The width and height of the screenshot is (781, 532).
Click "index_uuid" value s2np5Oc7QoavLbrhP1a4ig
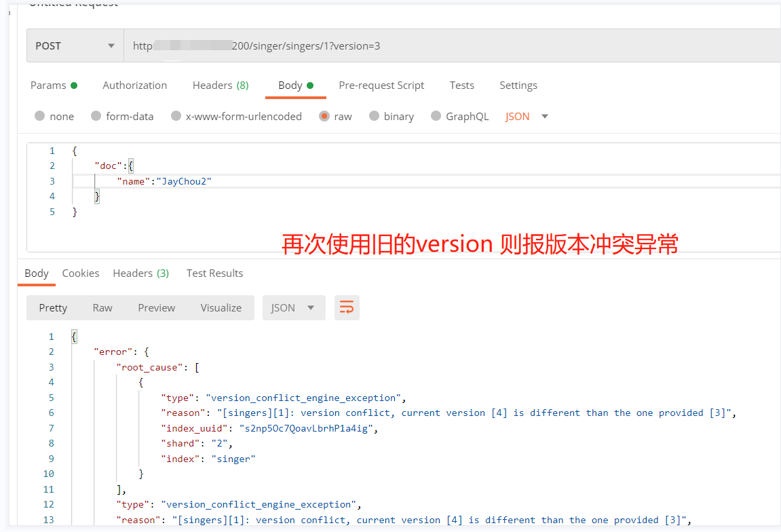click(306, 428)
